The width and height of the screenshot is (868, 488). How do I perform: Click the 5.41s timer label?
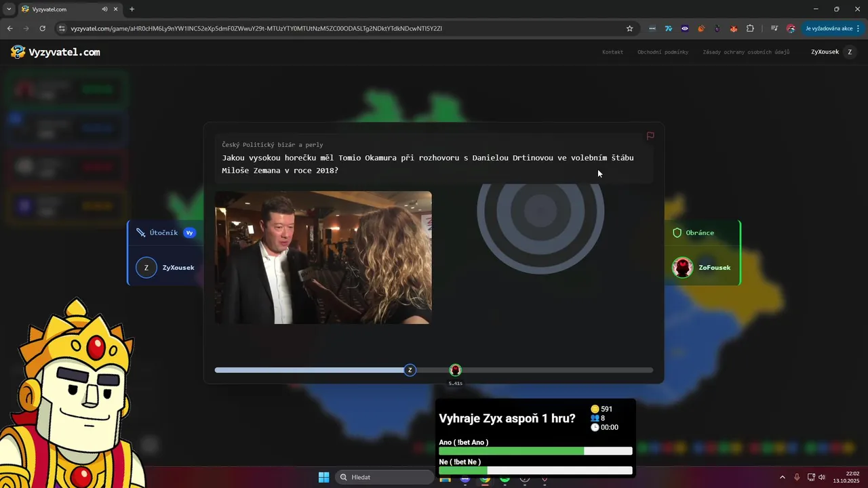pos(456,384)
